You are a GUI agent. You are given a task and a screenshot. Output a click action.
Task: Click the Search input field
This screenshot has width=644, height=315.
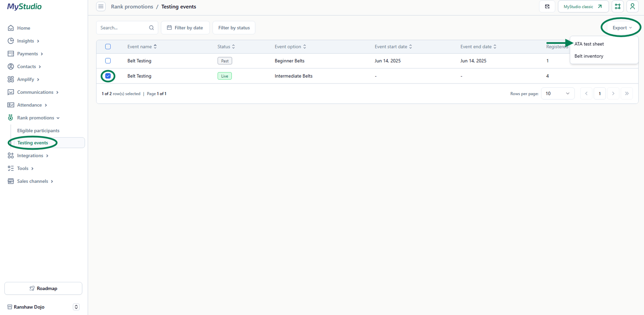click(127, 28)
